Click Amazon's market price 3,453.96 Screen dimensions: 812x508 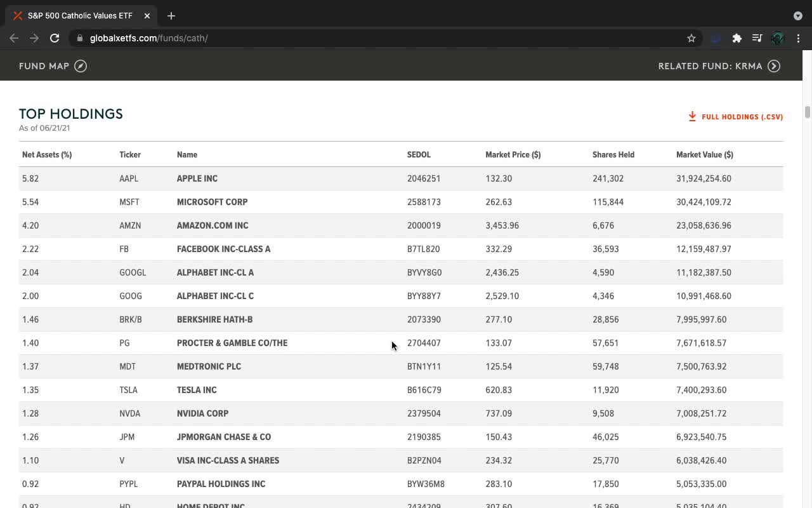tap(502, 225)
